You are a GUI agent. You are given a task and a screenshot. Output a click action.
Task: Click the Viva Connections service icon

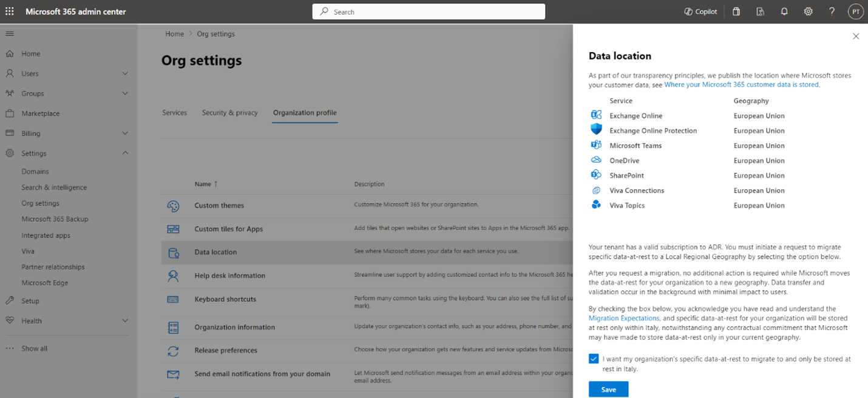[596, 190]
